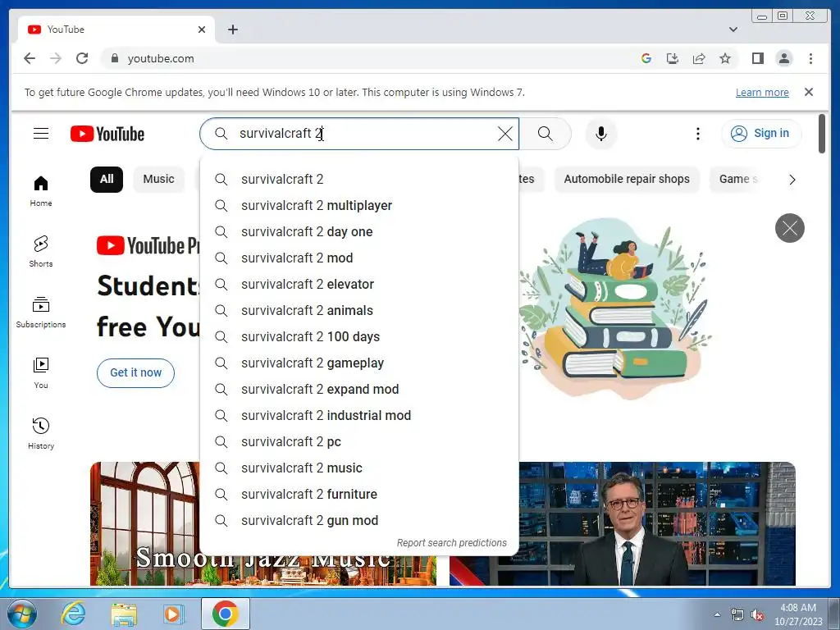Select the Music filter chip
The width and height of the screenshot is (840, 630).
point(158,180)
